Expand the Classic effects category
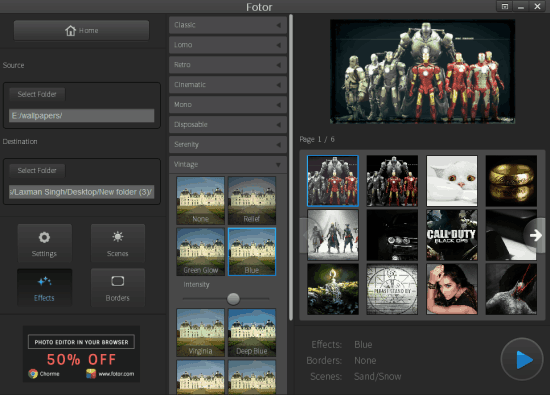This screenshot has height=395, width=550. click(x=228, y=25)
